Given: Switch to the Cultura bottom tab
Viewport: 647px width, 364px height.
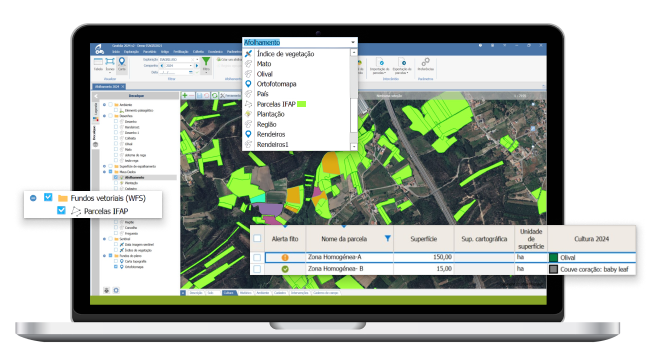Looking at the screenshot, I should click(228, 293).
